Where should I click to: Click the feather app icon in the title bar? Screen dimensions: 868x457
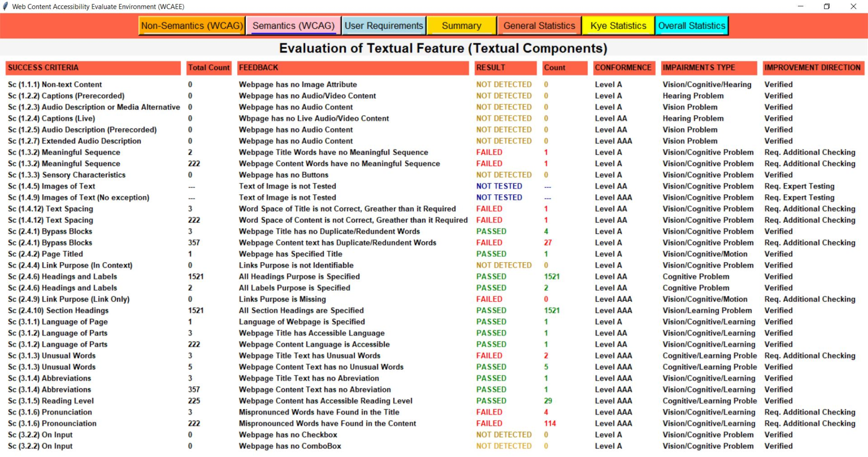pyautogui.click(x=5, y=6)
